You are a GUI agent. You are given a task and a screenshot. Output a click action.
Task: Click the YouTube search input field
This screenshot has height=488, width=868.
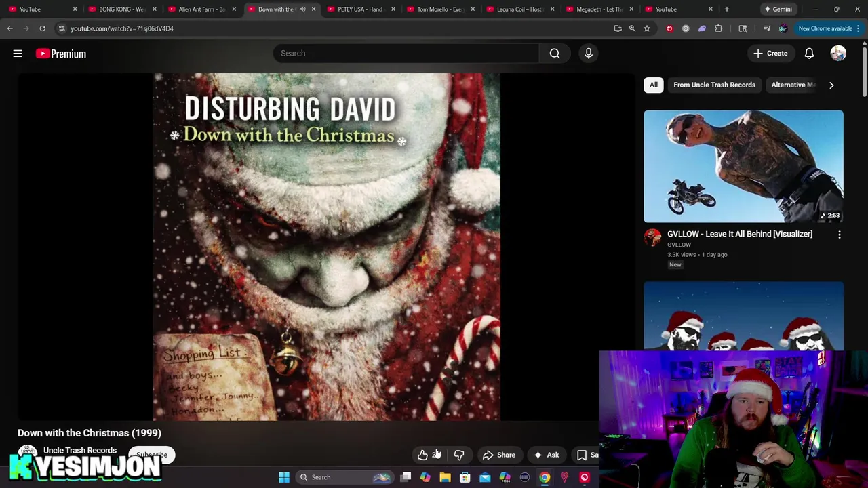point(406,54)
